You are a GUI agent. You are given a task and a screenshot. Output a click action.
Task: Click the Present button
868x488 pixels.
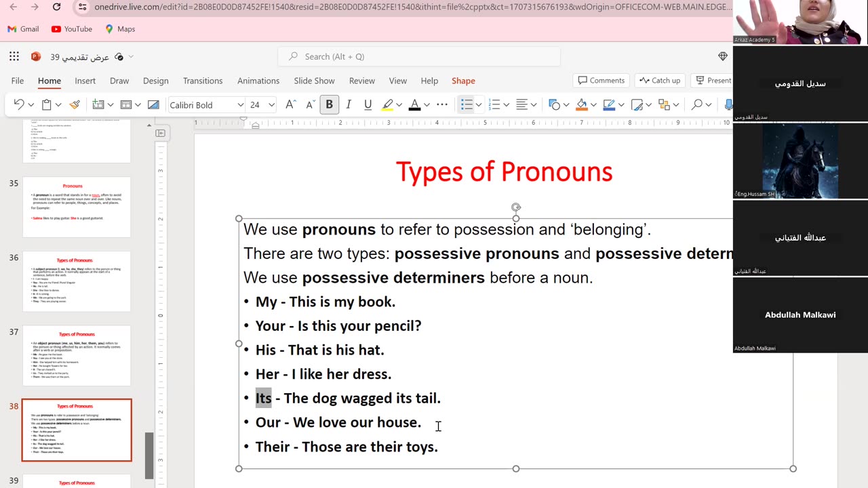pos(713,81)
